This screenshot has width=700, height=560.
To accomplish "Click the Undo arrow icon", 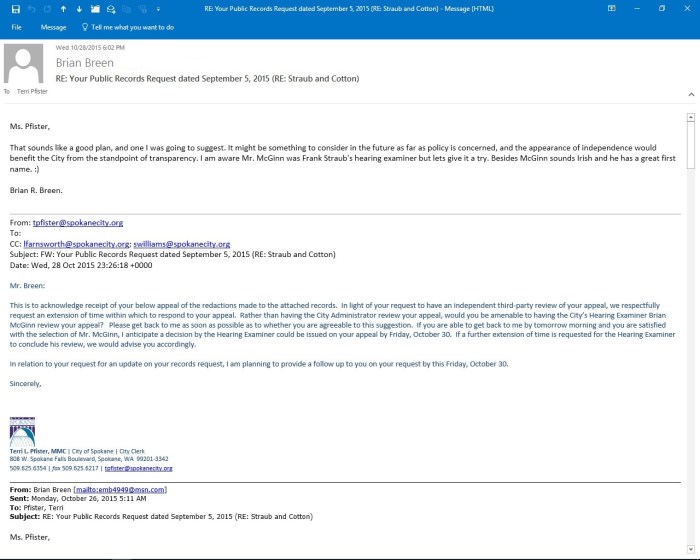I will click(x=31, y=8).
